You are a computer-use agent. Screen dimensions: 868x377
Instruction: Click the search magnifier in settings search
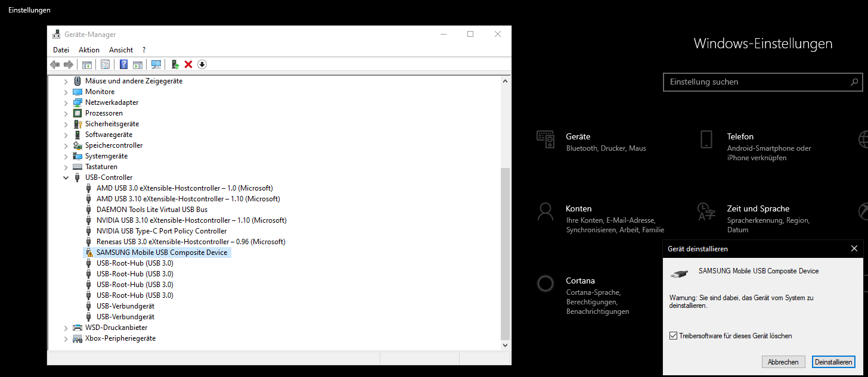(x=854, y=82)
